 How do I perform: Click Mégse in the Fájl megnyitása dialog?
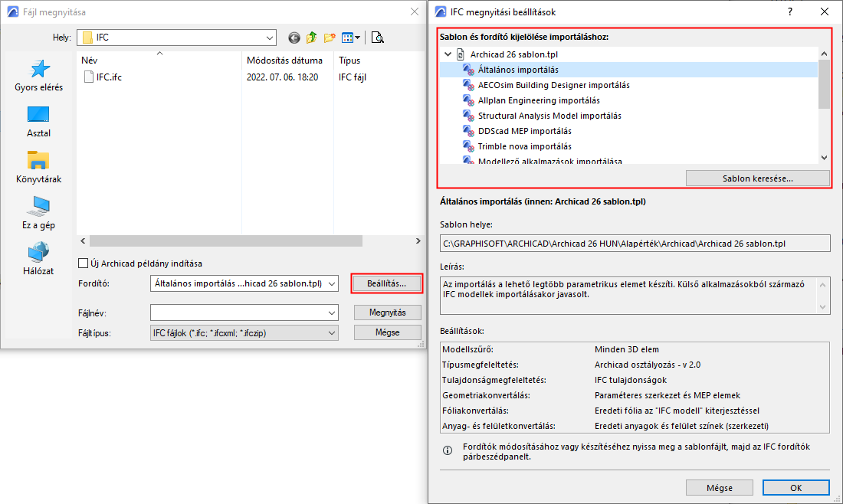pos(388,332)
